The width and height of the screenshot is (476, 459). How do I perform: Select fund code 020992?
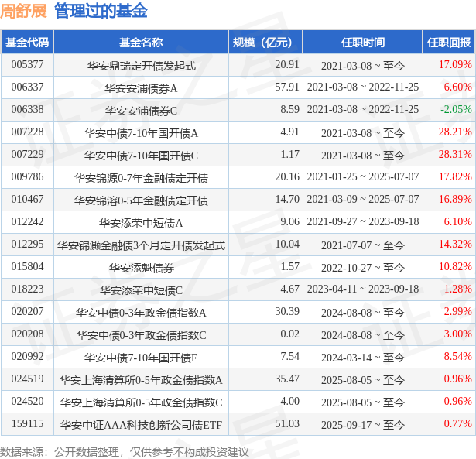pyautogui.click(x=27, y=357)
